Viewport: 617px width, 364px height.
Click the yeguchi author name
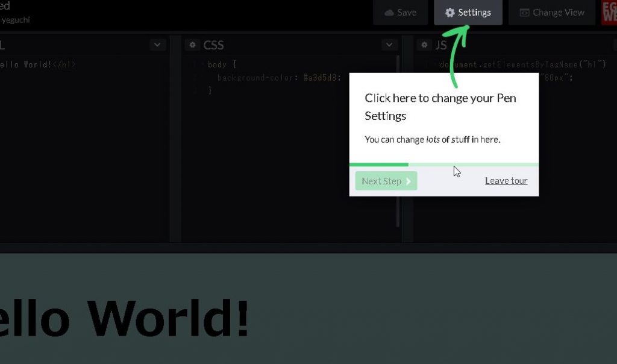pos(16,20)
